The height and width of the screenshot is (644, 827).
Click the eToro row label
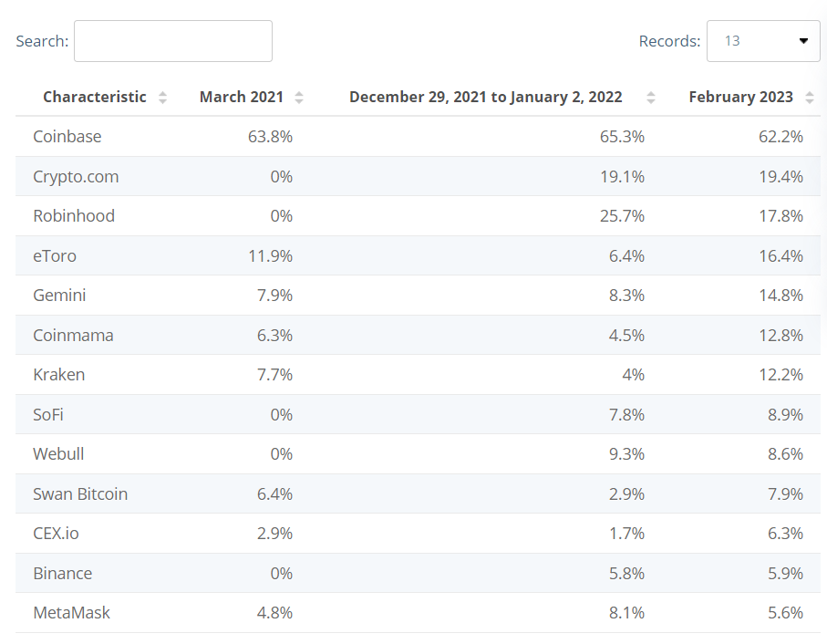tap(55, 256)
